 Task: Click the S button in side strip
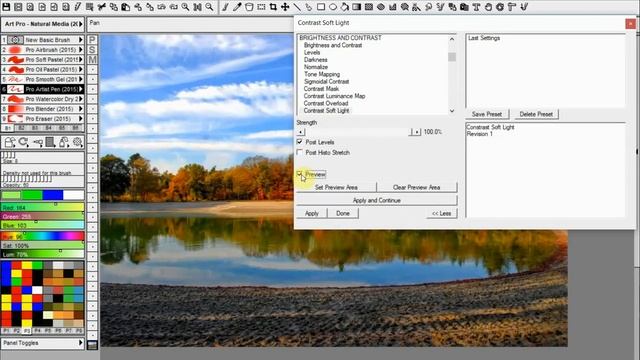92,49
